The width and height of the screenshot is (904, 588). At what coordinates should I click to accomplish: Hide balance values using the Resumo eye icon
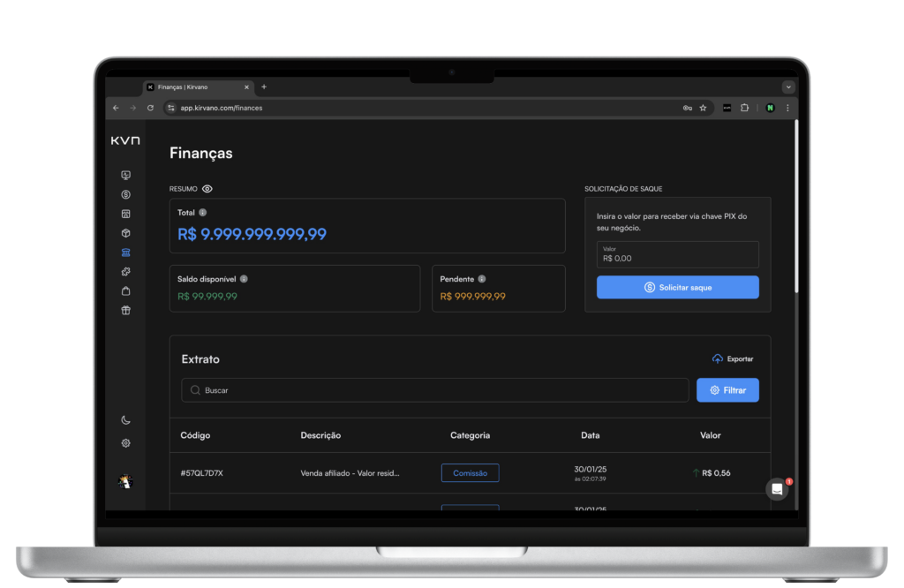207,189
